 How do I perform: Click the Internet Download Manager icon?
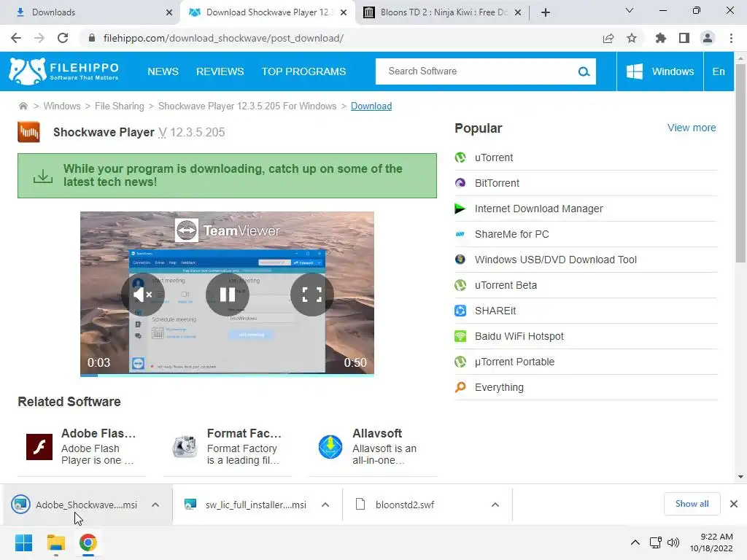click(460, 209)
